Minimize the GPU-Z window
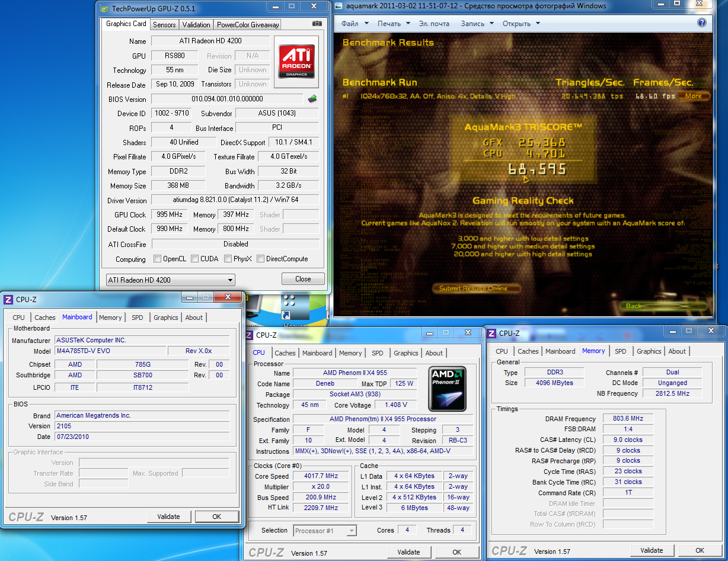This screenshot has height=561, width=728. coord(274,6)
